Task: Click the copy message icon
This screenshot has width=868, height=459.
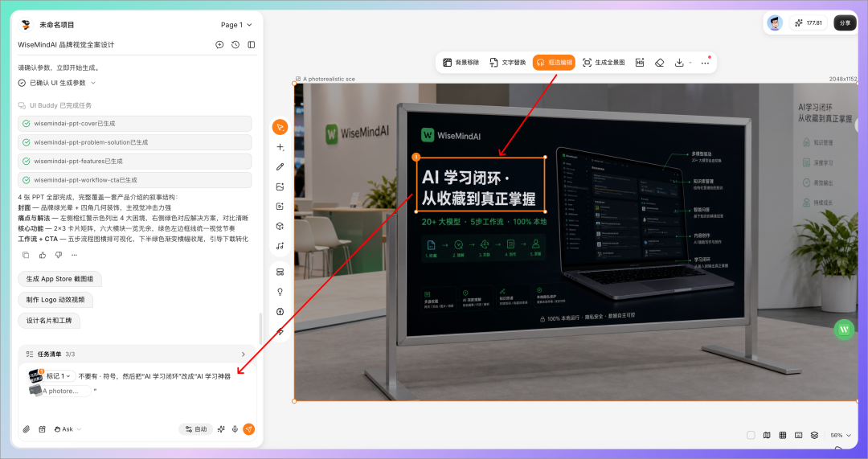Action: 26,256
